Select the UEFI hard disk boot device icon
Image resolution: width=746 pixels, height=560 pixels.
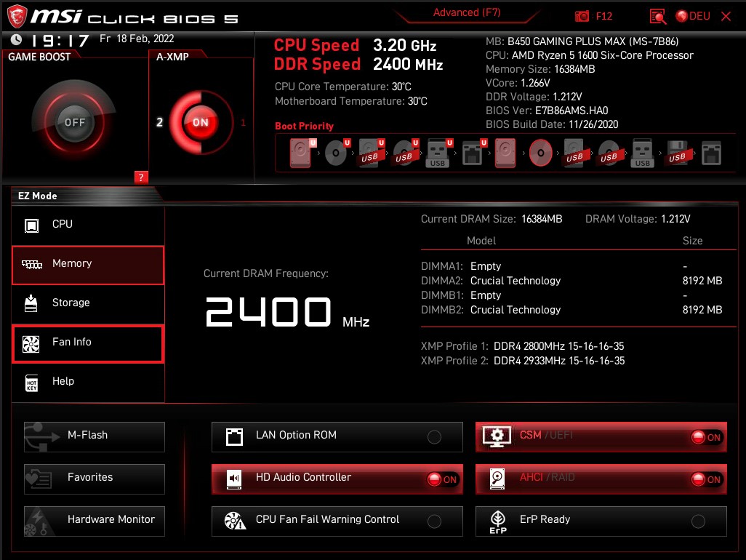(302, 153)
